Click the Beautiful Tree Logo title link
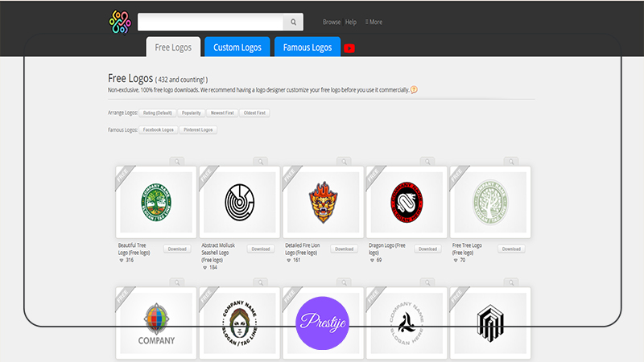This screenshot has height=362, width=644. (x=134, y=249)
